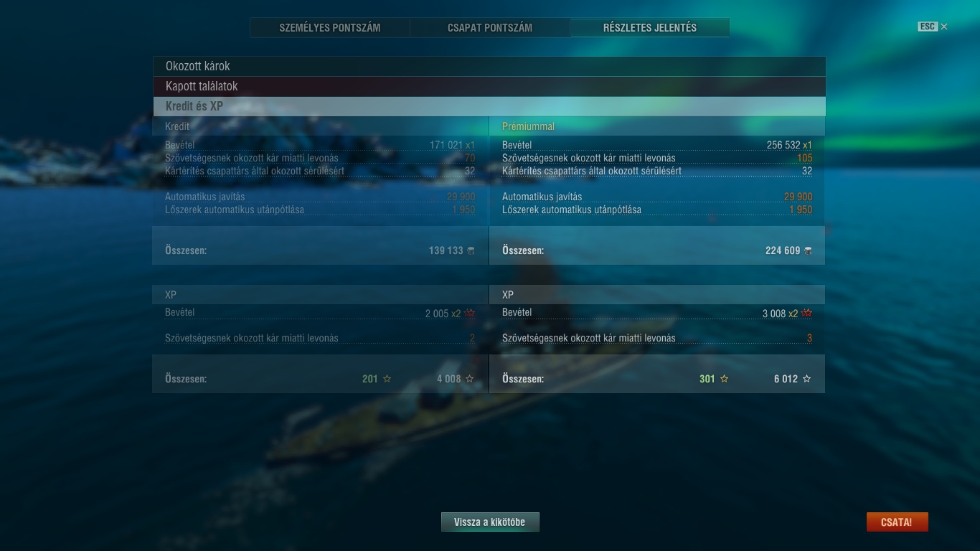This screenshot has height=551, width=980.
Task: Click the gold star icon beside 301
Action: (724, 379)
